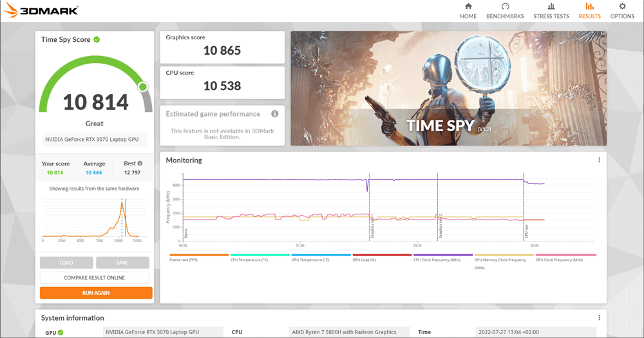The width and height of the screenshot is (644, 338).
Task: Open the System information three-dot menu
Action: [599, 317]
